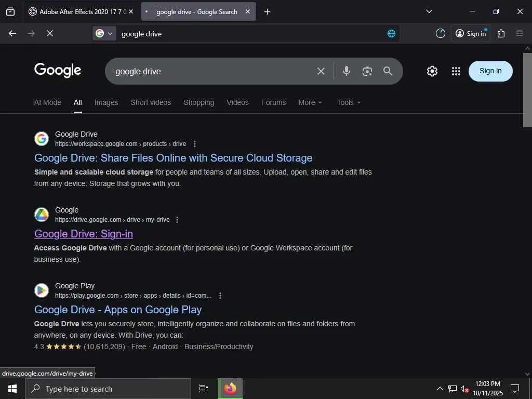Open the Firefox hamburger application menu

[x=520, y=33]
